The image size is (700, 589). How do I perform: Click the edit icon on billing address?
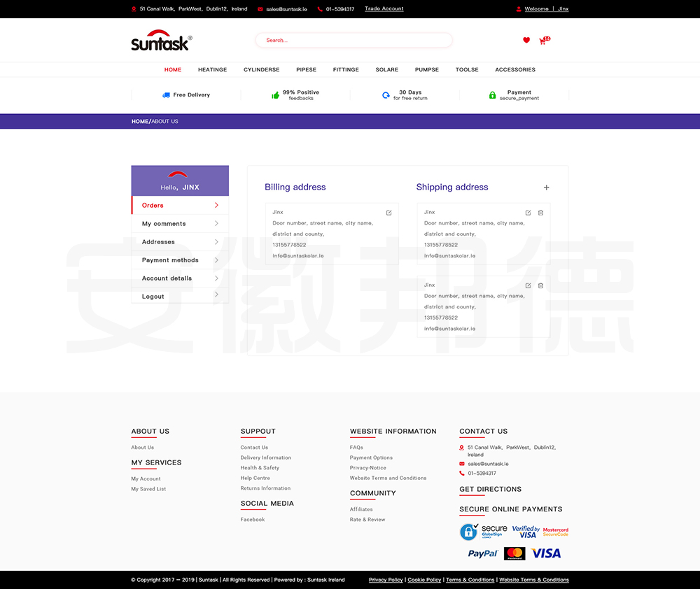pos(389,213)
